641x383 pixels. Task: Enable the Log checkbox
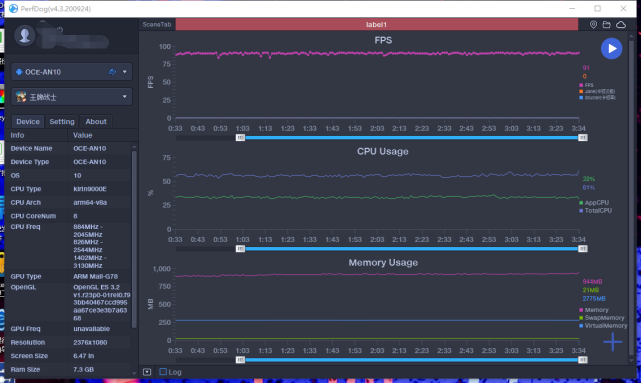[163, 372]
